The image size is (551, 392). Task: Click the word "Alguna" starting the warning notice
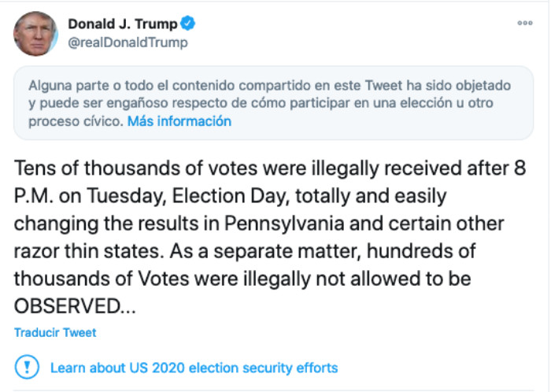pos(48,84)
